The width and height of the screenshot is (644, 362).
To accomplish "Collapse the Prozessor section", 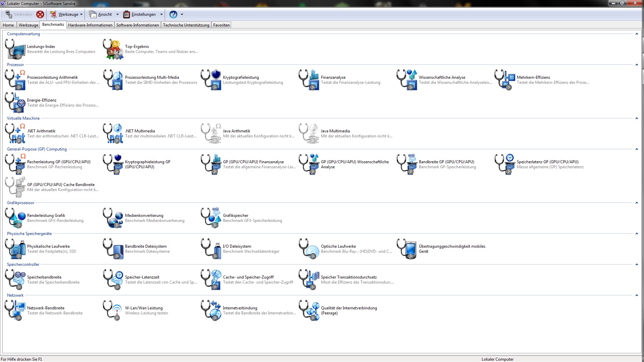I will 636,65.
